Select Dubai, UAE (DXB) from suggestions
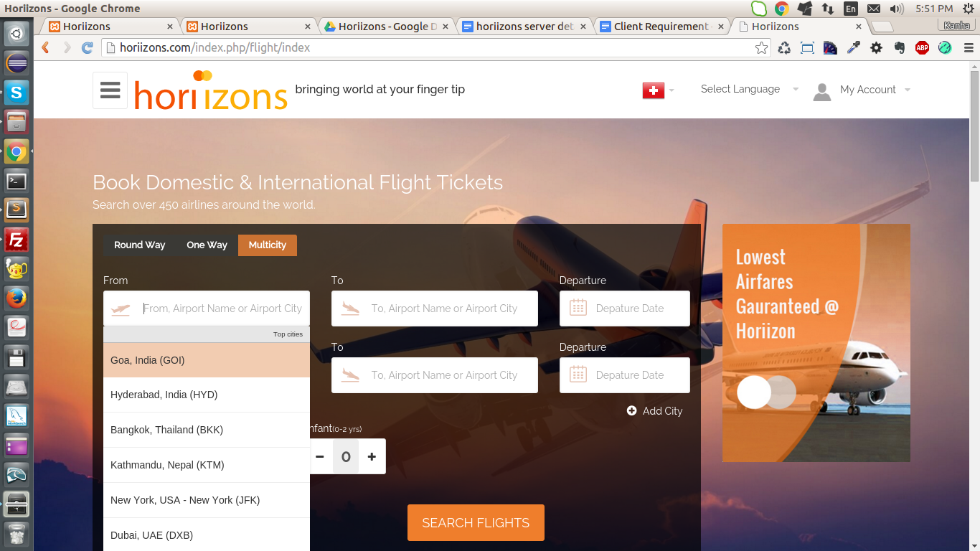This screenshot has height=551, width=980. [207, 534]
